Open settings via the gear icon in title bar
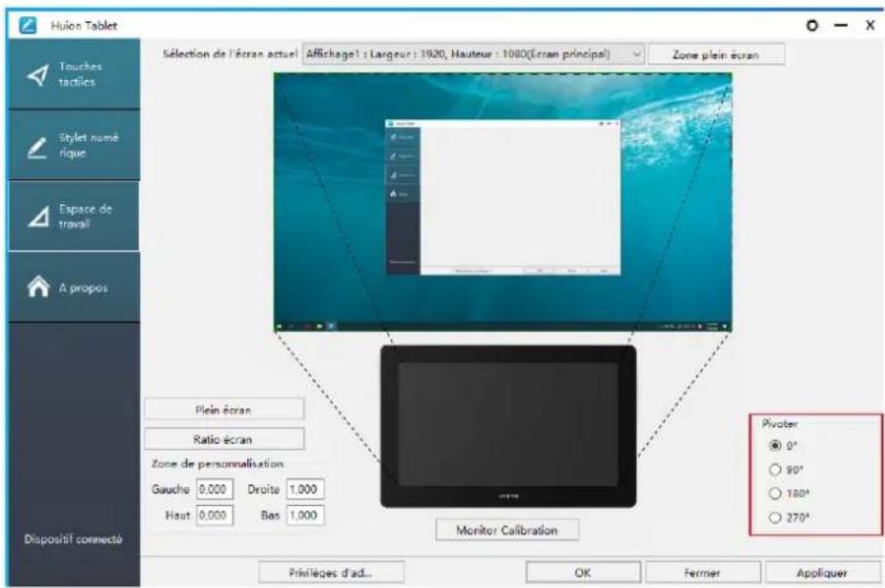The height and width of the screenshot is (588, 885). [x=812, y=26]
